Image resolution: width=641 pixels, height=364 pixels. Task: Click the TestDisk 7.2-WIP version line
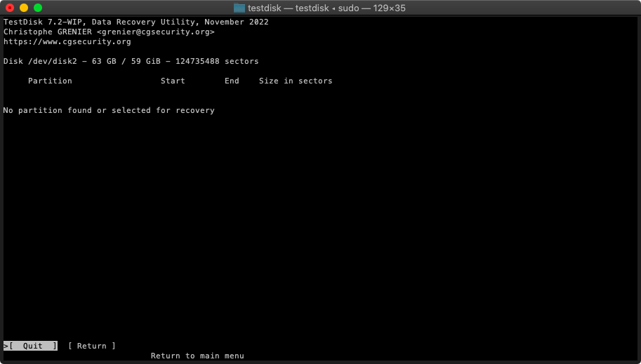point(136,22)
